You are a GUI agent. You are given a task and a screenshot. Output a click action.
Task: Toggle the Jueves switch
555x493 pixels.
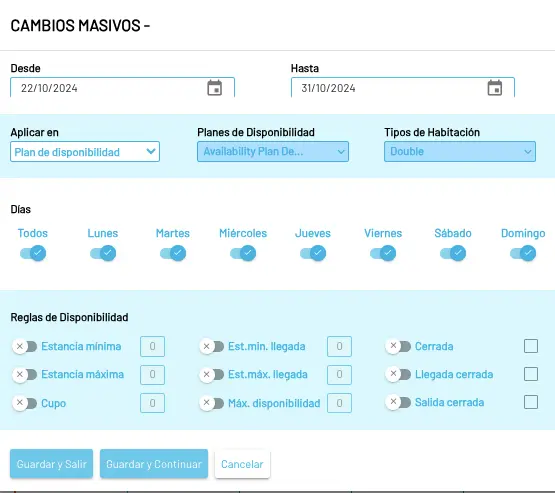pyautogui.click(x=313, y=253)
